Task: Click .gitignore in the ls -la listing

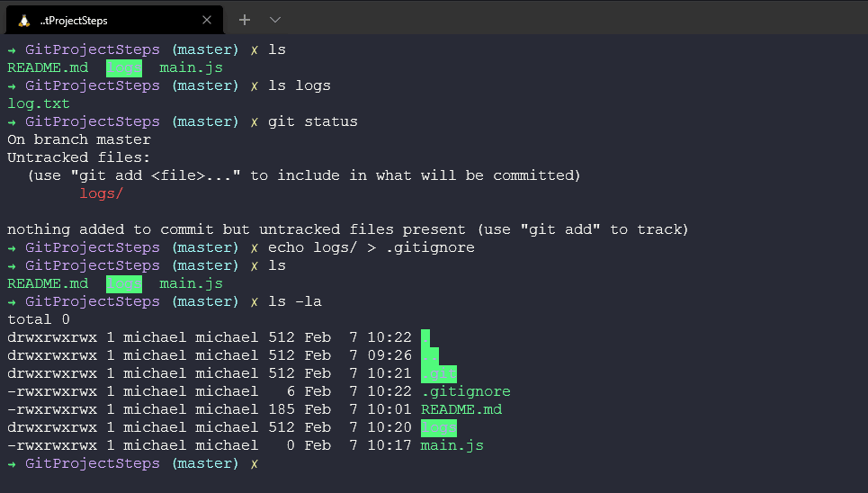Action: click(x=465, y=391)
